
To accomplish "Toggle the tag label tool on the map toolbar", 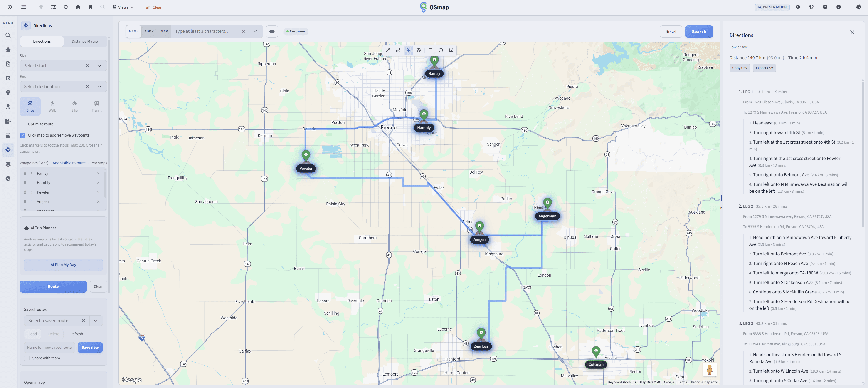I will coord(408,50).
